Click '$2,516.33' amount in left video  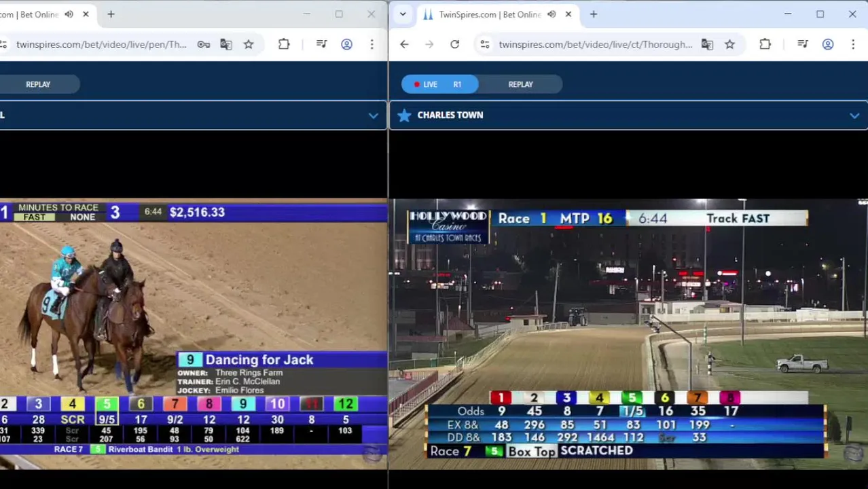pos(197,212)
